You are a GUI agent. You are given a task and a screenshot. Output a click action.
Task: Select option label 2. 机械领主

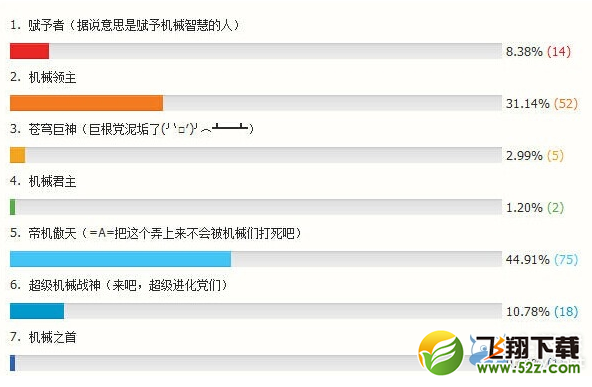point(43,77)
